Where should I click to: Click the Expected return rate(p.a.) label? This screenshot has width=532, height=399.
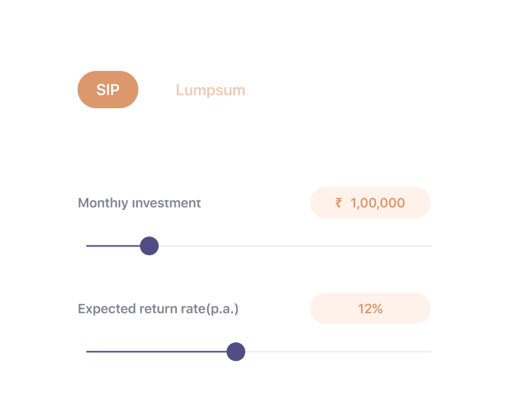coord(158,309)
